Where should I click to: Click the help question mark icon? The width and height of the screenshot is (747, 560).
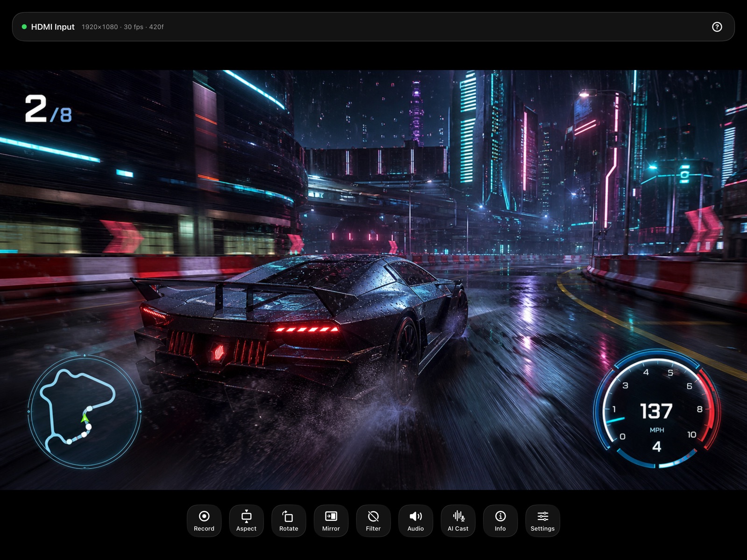pyautogui.click(x=717, y=27)
